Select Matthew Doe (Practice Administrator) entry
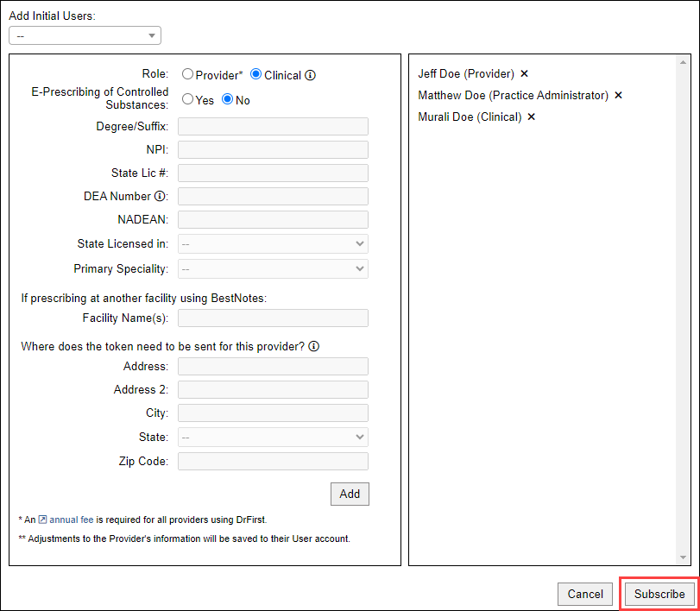700x611 pixels. (x=513, y=95)
